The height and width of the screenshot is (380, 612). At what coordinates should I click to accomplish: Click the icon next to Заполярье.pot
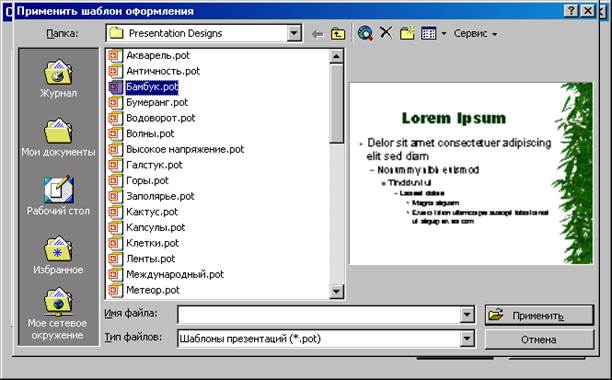[x=115, y=196]
